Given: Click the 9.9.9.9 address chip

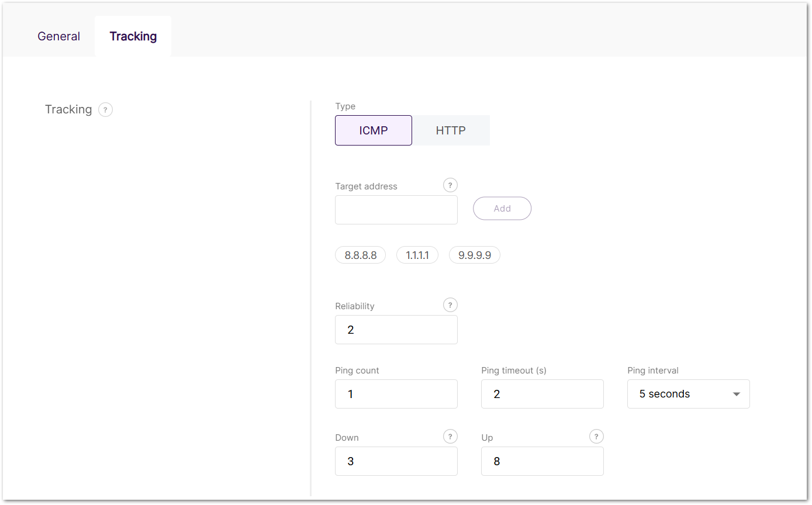Looking at the screenshot, I should (x=474, y=255).
